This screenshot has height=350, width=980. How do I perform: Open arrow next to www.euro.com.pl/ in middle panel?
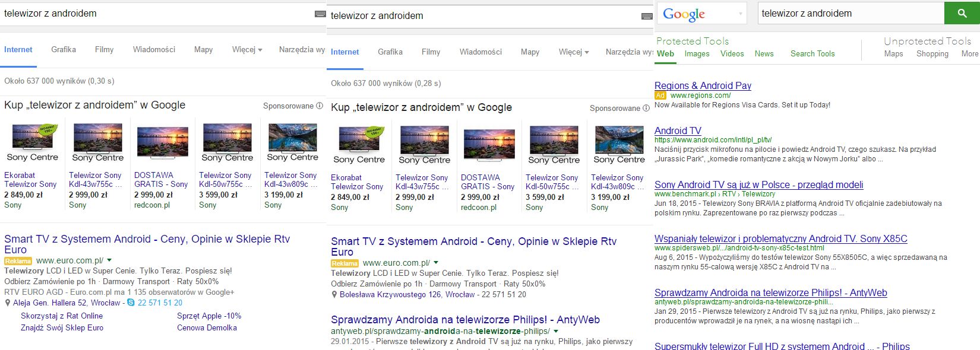(x=436, y=263)
